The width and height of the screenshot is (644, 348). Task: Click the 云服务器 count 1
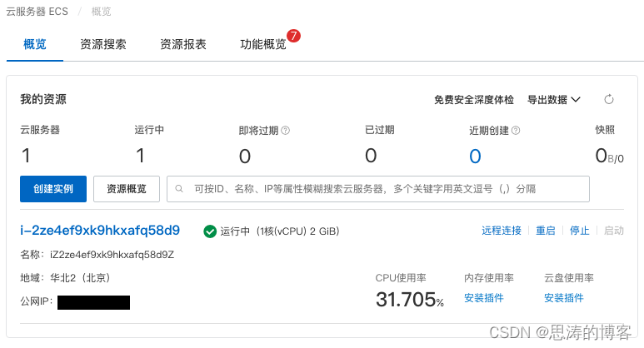[x=26, y=156]
